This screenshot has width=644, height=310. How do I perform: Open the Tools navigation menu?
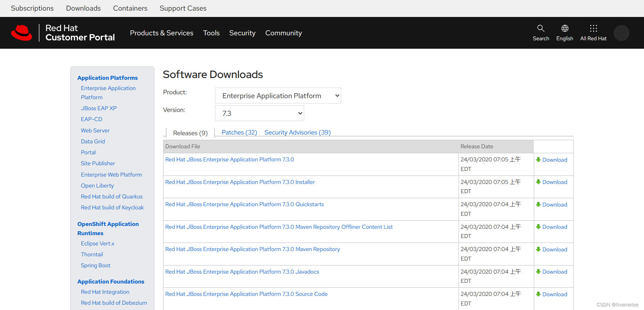pyautogui.click(x=211, y=33)
